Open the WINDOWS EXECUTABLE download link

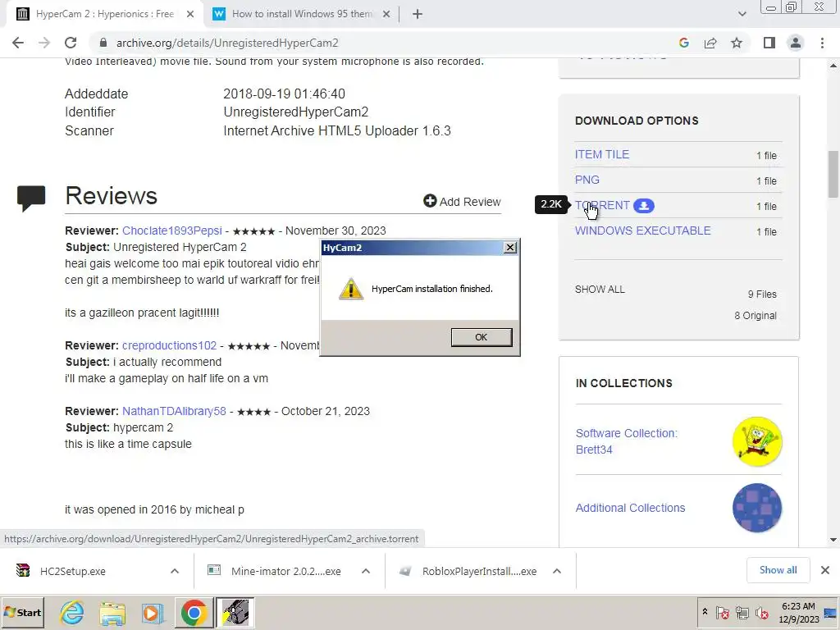point(642,231)
